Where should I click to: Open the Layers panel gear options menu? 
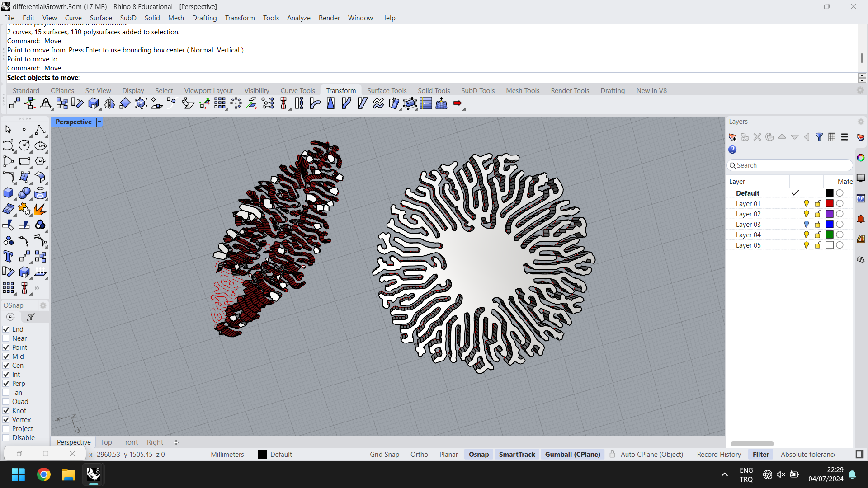[861, 122]
